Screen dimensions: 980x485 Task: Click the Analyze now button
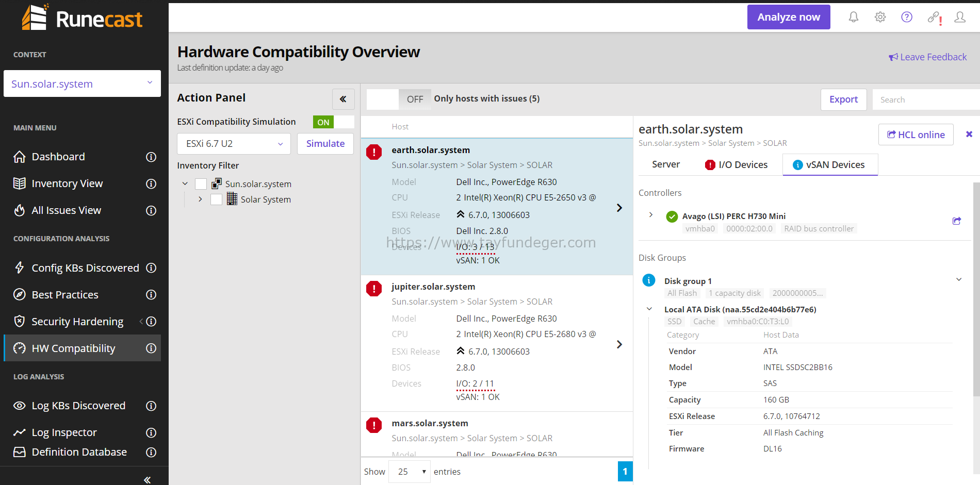tap(789, 17)
